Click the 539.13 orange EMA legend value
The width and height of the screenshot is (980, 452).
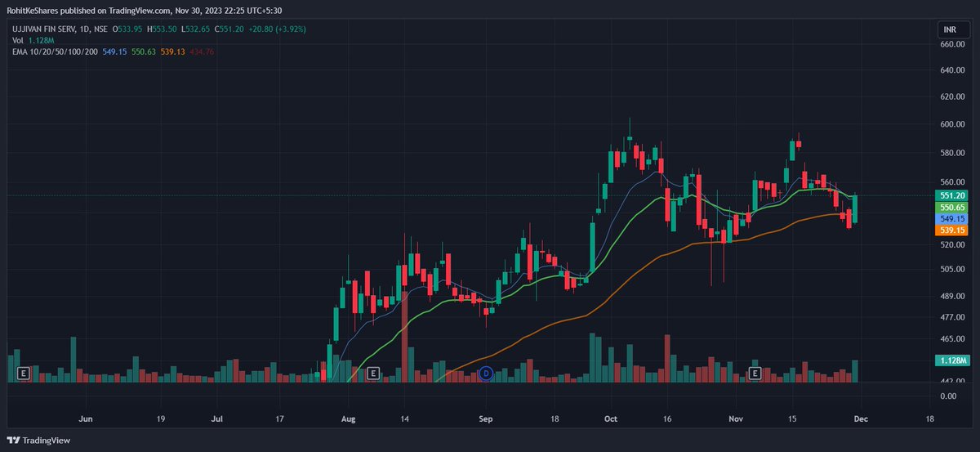tap(172, 51)
